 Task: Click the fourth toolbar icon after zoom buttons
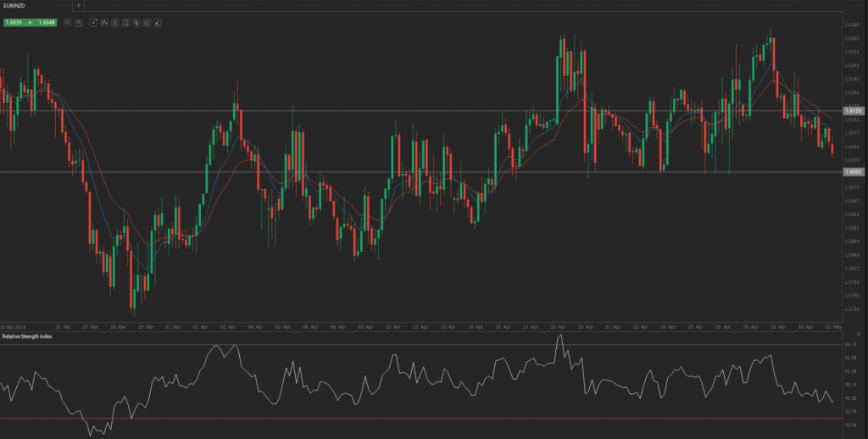(x=125, y=22)
